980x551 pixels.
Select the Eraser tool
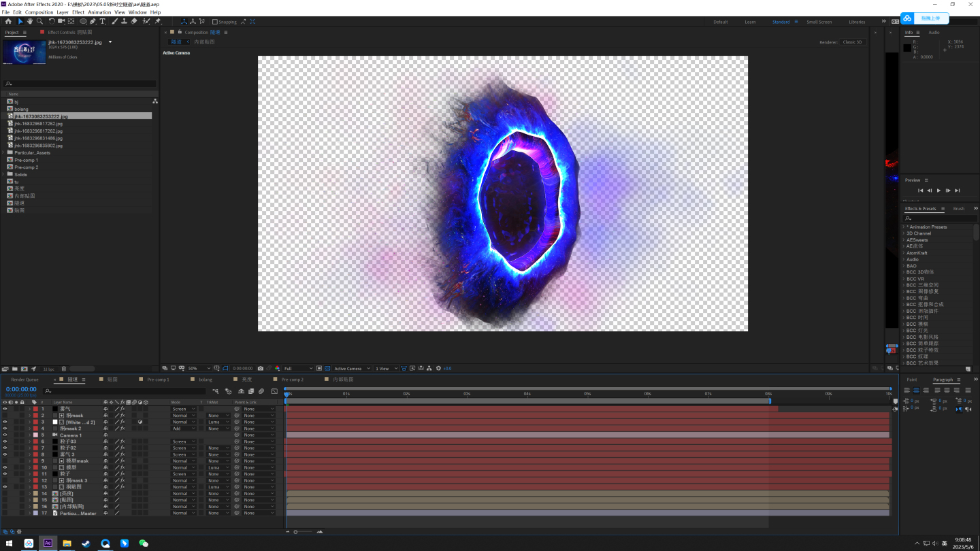(x=134, y=21)
